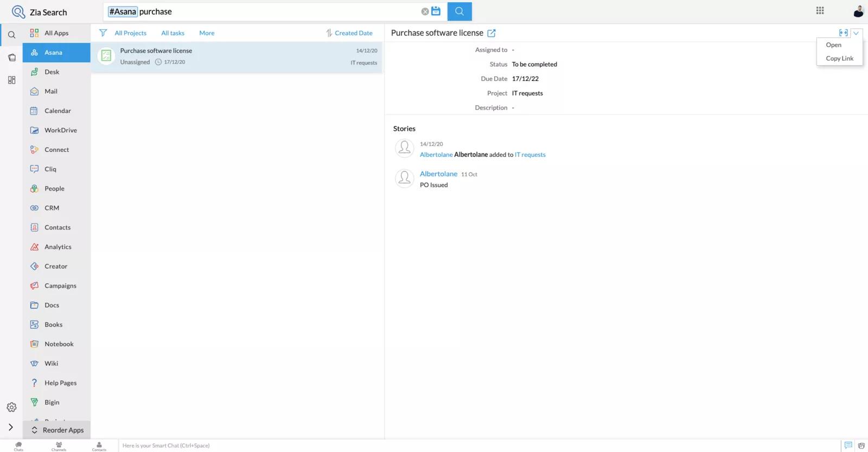Image resolution: width=868 pixels, height=452 pixels.
Task: Open the apps grid launcher icon
Action: click(x=820, y=10)
